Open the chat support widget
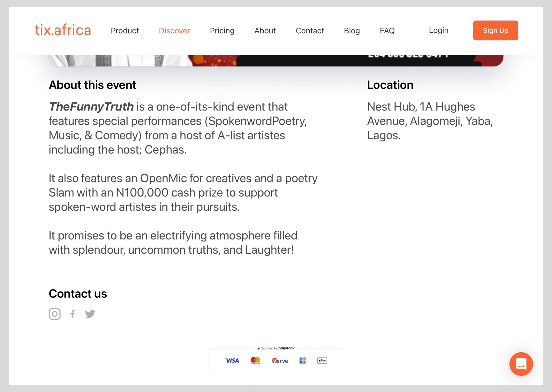Image resolution: width=552 pixels, height=392 pixels. (x=521, y=364)
